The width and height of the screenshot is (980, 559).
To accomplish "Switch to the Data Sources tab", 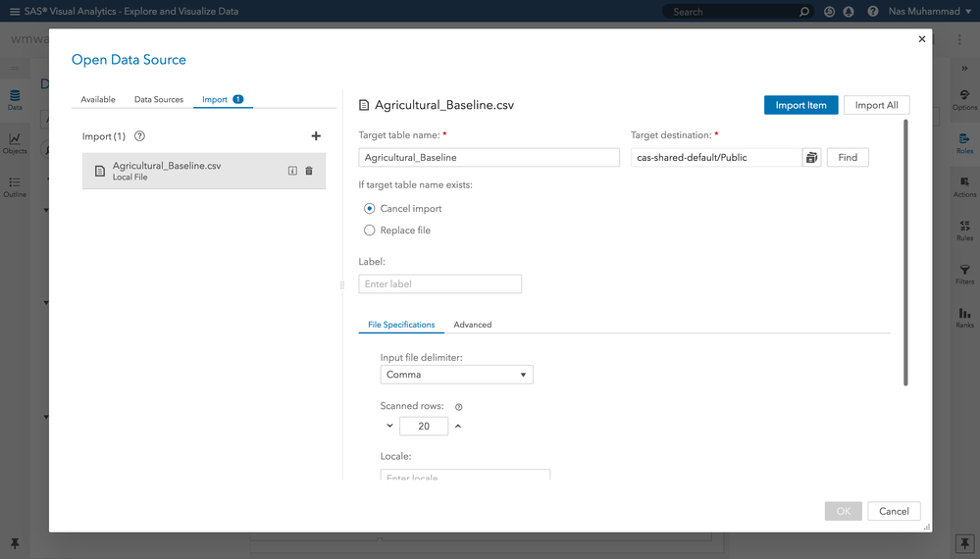I will coord(159,100).
